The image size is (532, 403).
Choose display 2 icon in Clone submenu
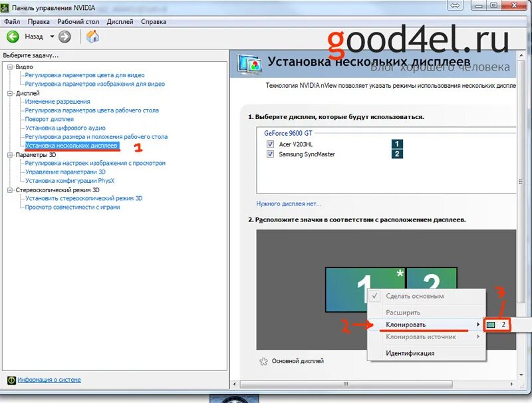491,325
